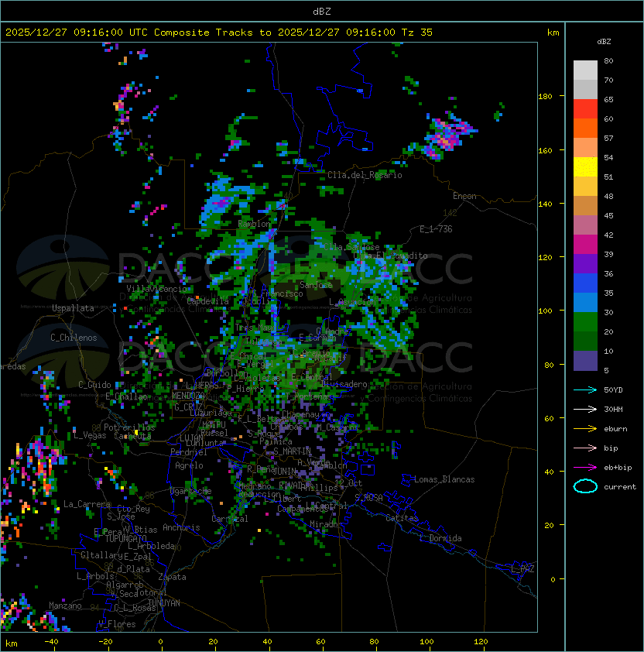Click the Zapata map label
The width and height of the screenshot is (644, 652).
point(172,577)
